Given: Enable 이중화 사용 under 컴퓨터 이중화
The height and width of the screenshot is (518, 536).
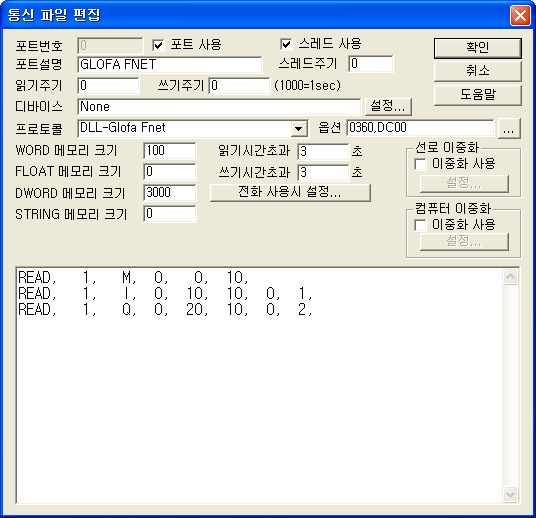Looking at the screenshot, I should 420,225.
